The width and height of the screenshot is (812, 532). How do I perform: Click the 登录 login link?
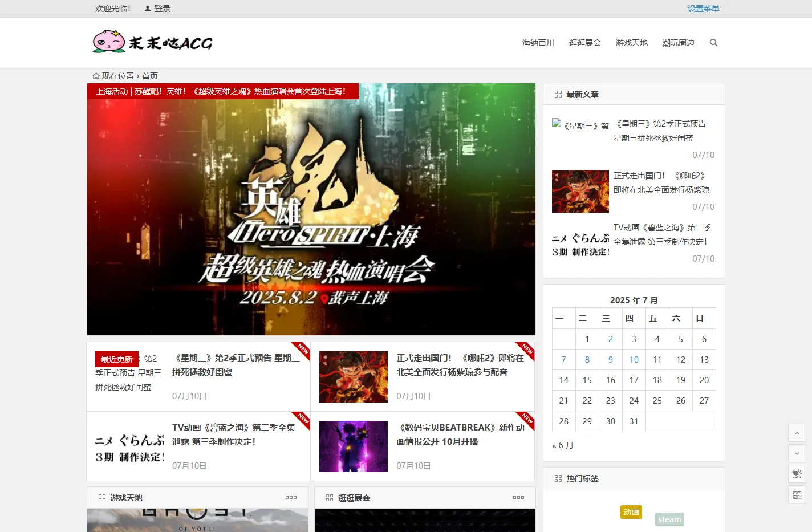point(163,9)
